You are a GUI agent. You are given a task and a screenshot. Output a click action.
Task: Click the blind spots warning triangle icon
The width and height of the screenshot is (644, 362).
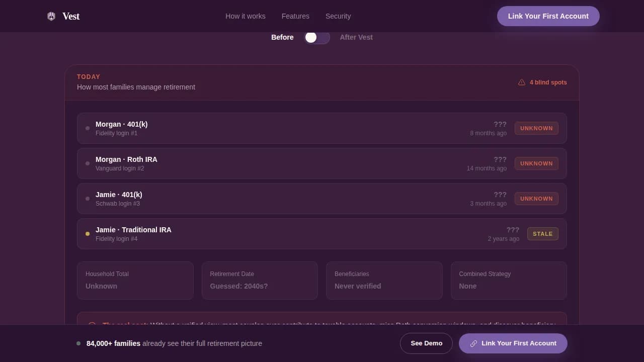point(522,82)
